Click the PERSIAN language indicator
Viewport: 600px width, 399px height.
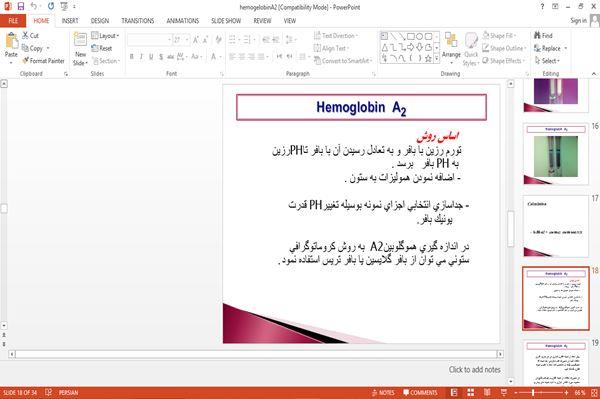point(68,392)
